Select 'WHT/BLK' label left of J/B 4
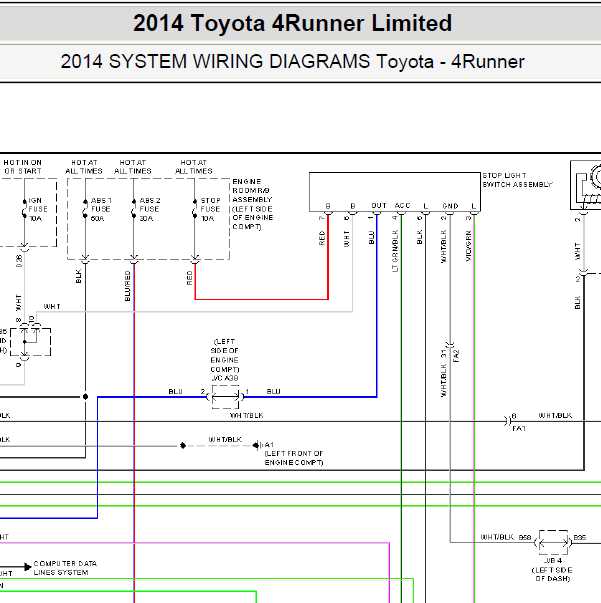The height and width of the screenshot is (603, 601). (x=497, y=537)
